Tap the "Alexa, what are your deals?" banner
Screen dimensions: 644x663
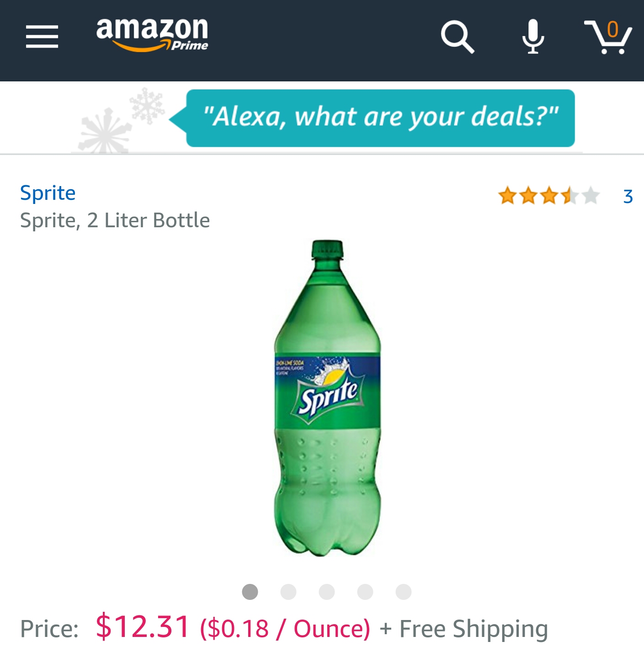pos(380,118)
